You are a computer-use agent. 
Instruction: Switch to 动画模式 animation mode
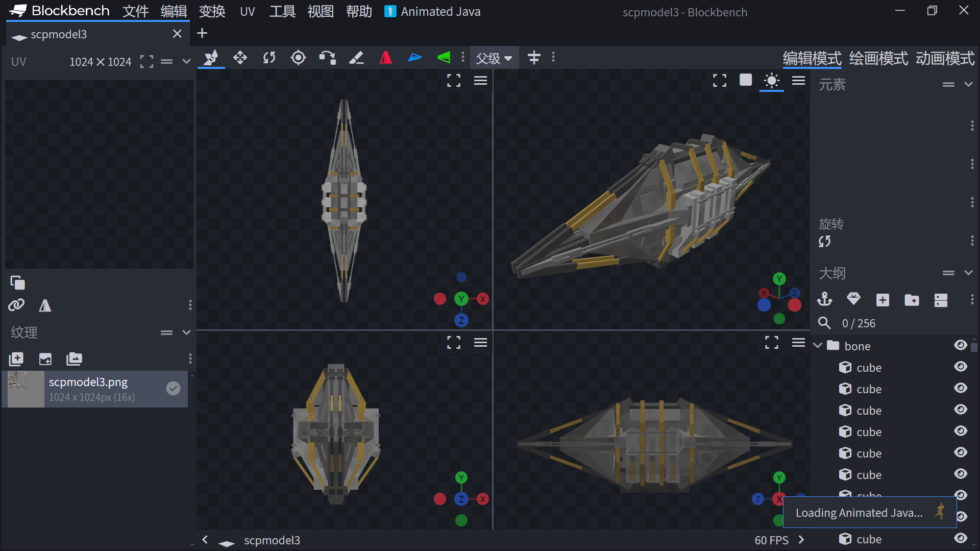click(x=945, y=58)
